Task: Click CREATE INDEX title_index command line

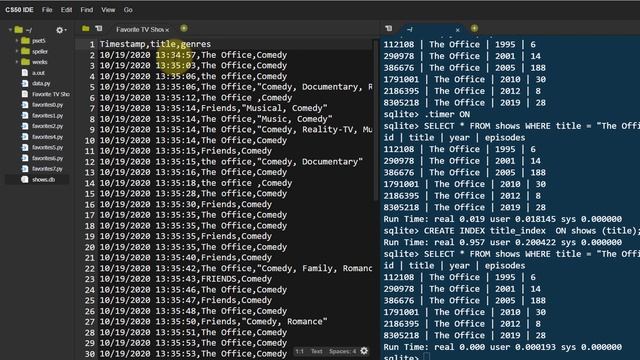Action: [x=511, y=231]
